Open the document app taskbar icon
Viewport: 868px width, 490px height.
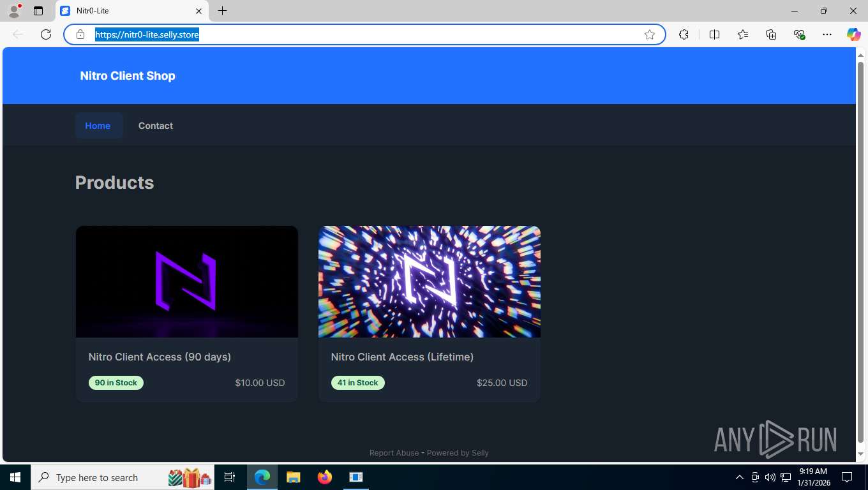click(x=356, y=477)
